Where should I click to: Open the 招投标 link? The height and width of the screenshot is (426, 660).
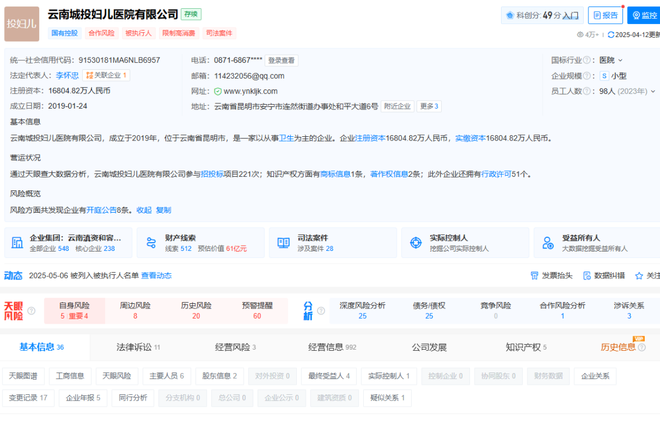click(x=212, y=174)
